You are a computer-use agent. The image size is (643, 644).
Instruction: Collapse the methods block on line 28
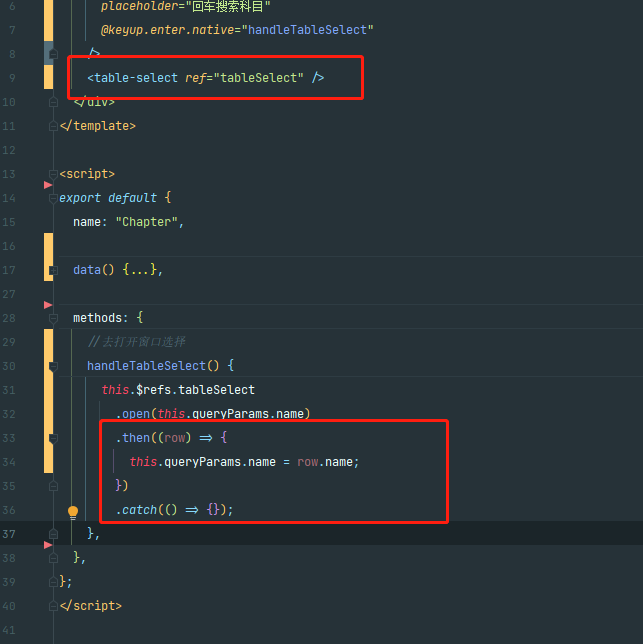click(x=53, y=318)
